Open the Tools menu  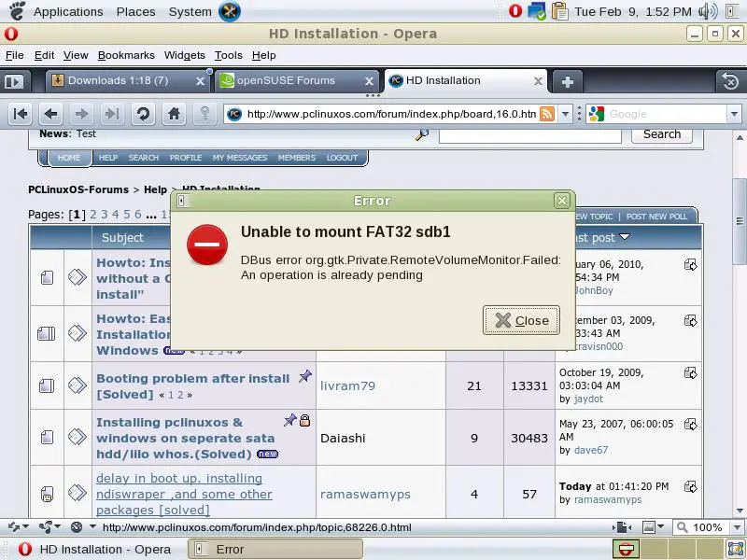pos(228,55)
